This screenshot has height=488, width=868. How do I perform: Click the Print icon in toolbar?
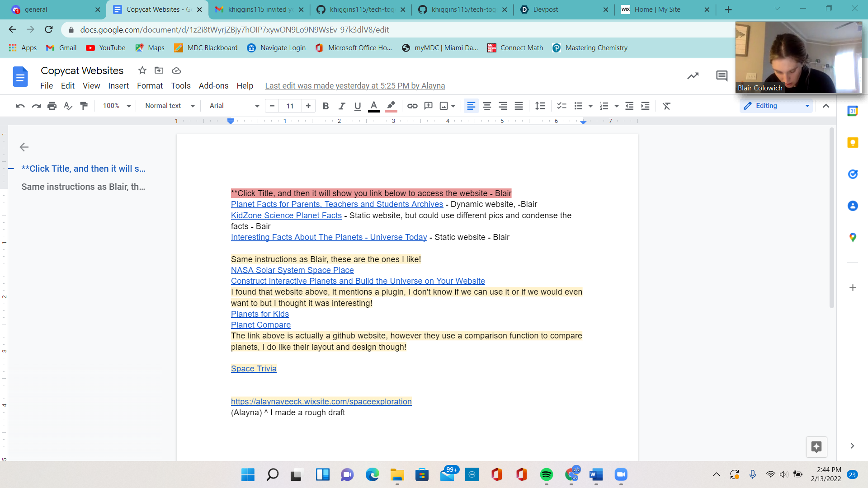tap(52, 106)
